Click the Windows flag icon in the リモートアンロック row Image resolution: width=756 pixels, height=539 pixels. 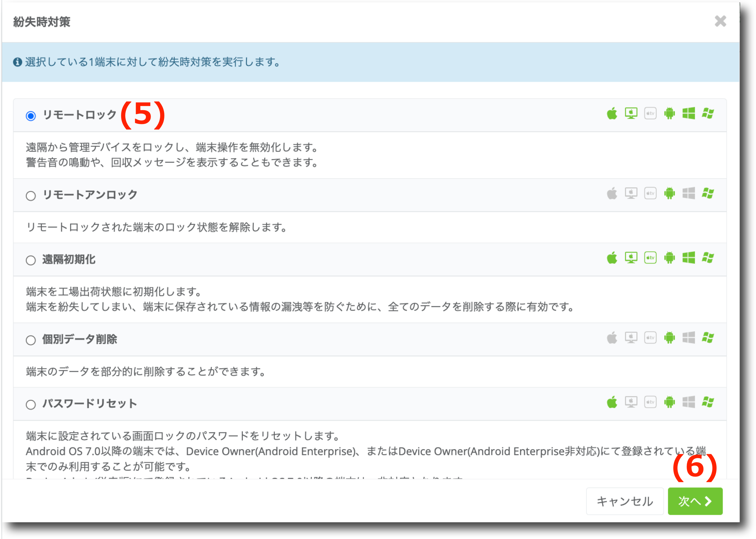708,194
